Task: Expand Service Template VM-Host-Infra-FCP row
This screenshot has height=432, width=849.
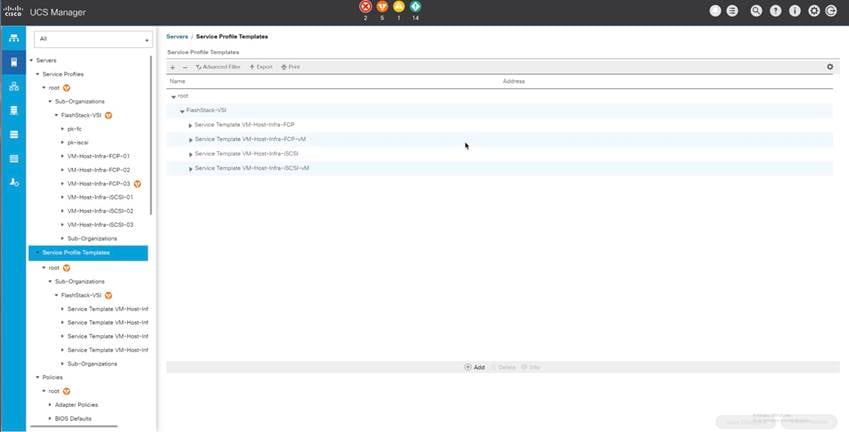Action: click(x=191, y=126)
